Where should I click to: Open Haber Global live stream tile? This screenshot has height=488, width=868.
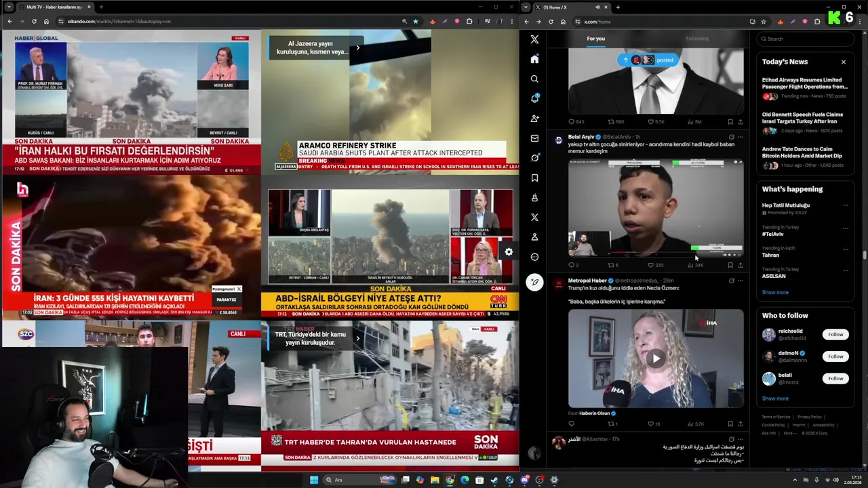pyautogui.click(x=131, y=102)
